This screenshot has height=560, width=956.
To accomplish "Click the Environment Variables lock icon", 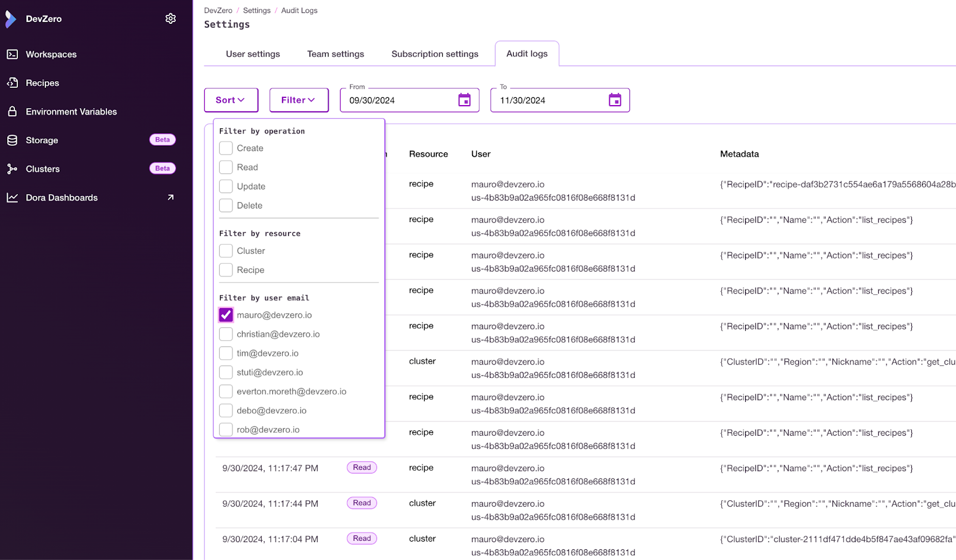I will click(12, 112).
